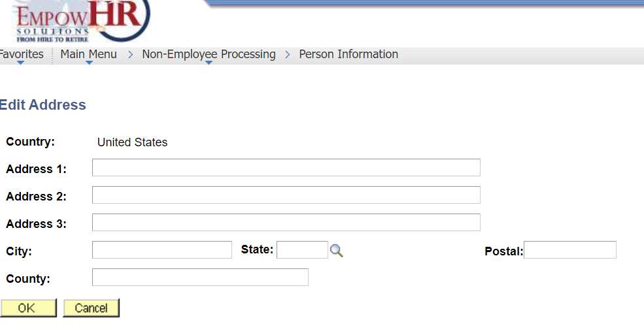Screen dimensions: 644x335
Task: Open the State lookup magnifying glass
Action: point(336,250)
